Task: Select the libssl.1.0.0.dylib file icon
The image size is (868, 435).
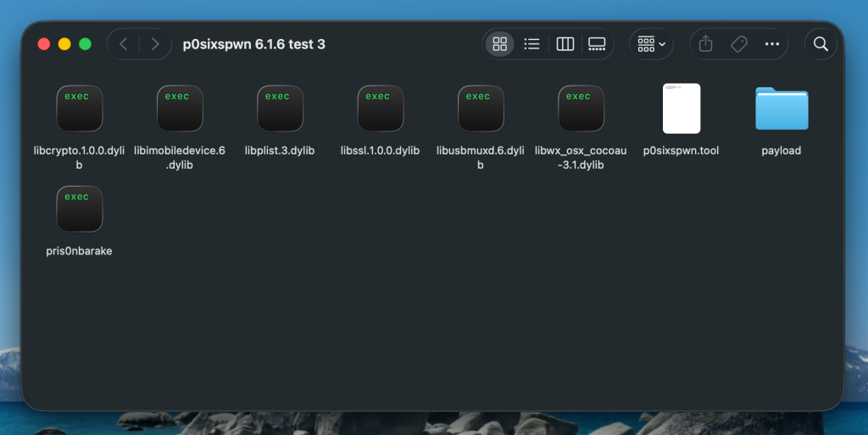Action: [x=380, y=109]
